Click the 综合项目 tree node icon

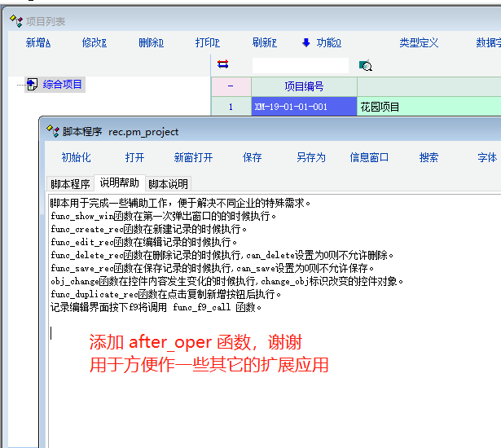[32, 84]
